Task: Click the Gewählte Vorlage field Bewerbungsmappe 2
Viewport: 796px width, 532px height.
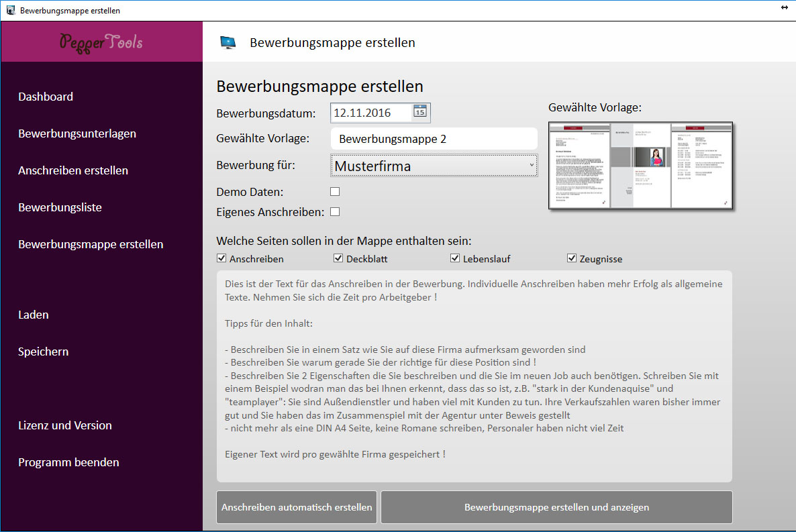Action: 434,139
